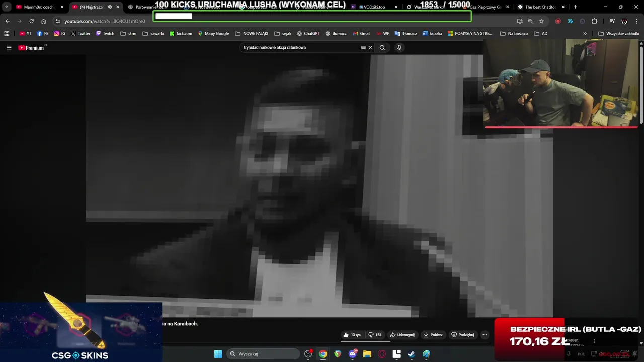The height and width of the screenshot is (362, 644).
Task: Switch to the VODziki.top tab
Action: click(375, 7)
